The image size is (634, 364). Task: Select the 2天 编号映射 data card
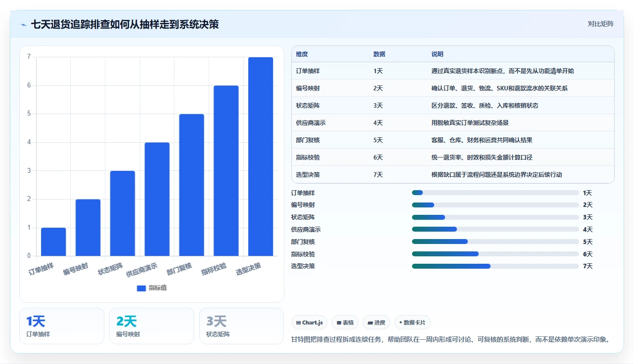click(x=152, y=326)
